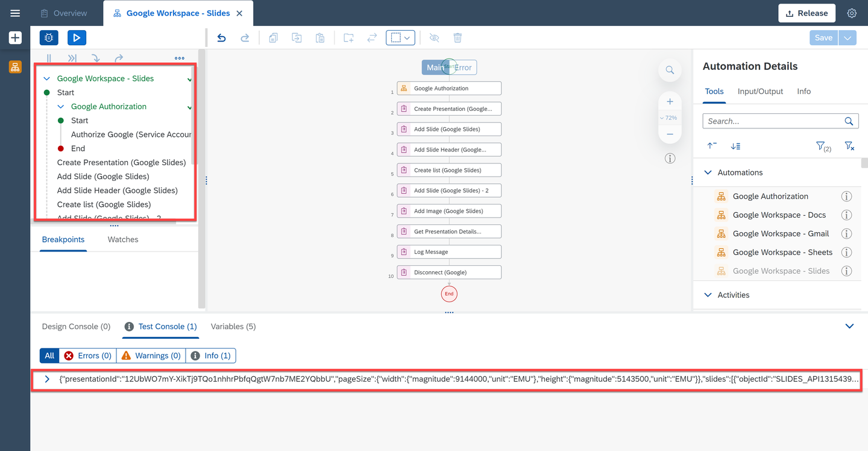868x451 pixels.
Task: Click the paste clipboard icon in the toolbar
Action: (320, 38)
